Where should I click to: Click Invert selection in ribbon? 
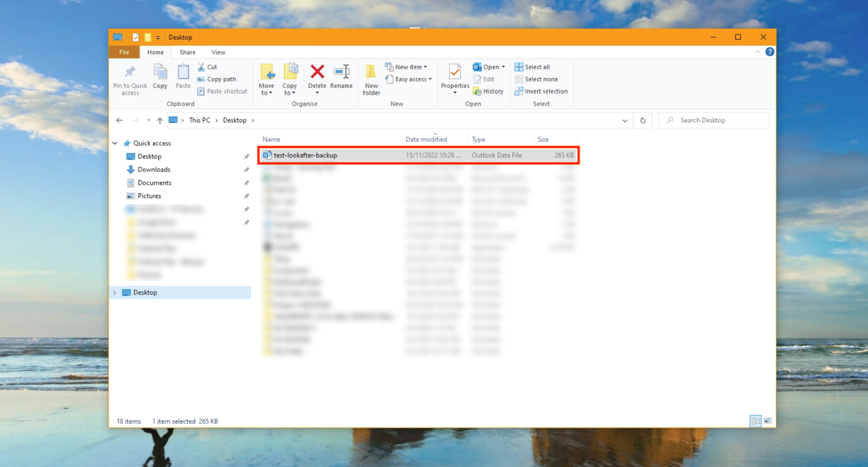541,91
